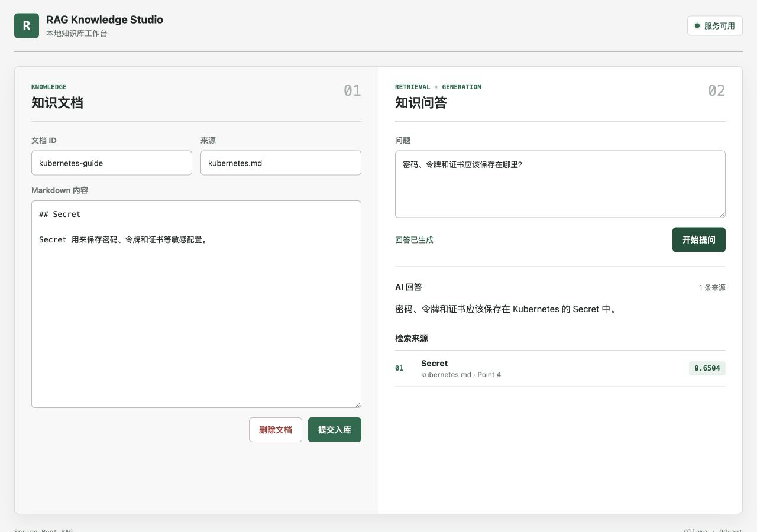Click the AI 回答 heading
The width and height of the screenshot is (757, 532).
[x=409, y=287]
